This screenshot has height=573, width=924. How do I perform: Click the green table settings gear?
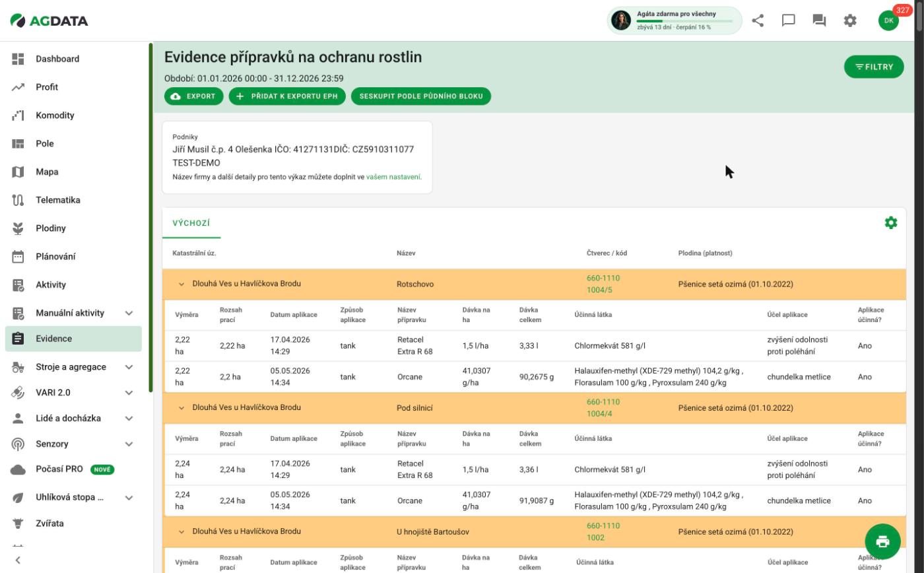[891, 223]
